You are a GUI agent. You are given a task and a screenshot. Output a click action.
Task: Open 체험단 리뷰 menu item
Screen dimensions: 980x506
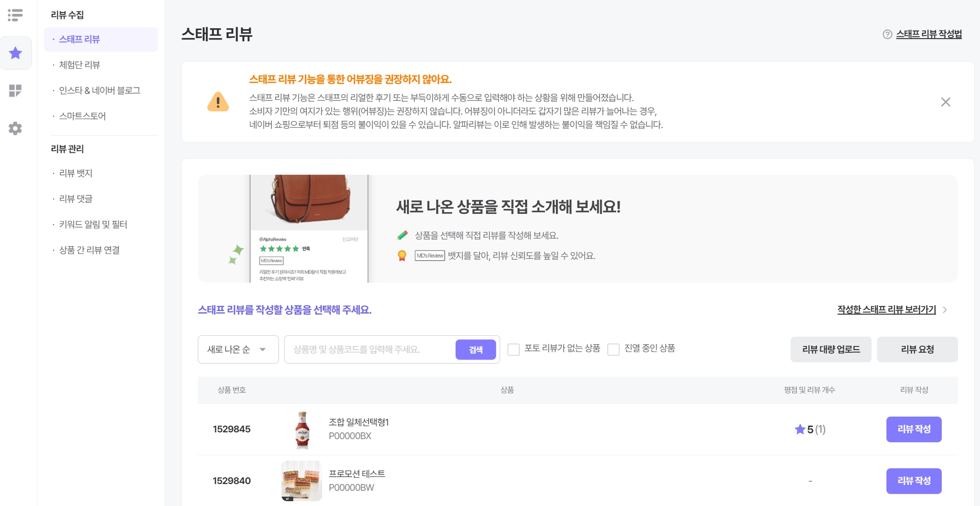click(x=79, y=65)
